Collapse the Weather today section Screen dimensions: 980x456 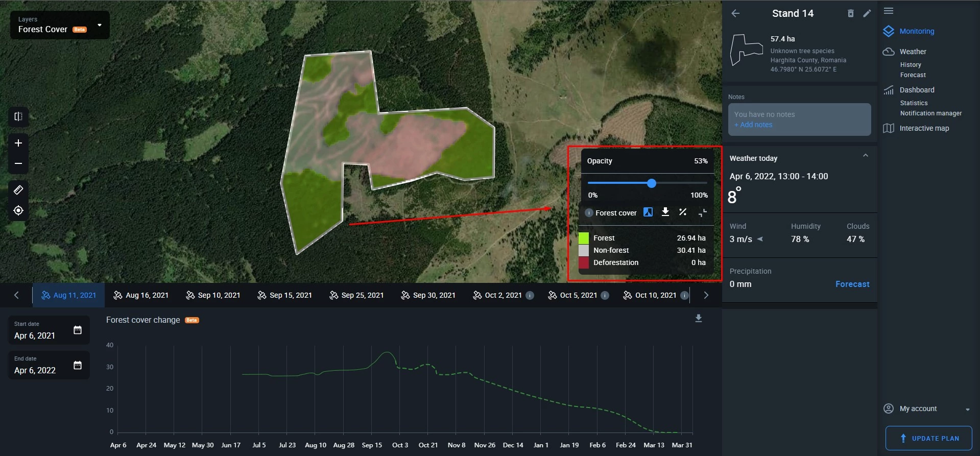coord(865,156)
